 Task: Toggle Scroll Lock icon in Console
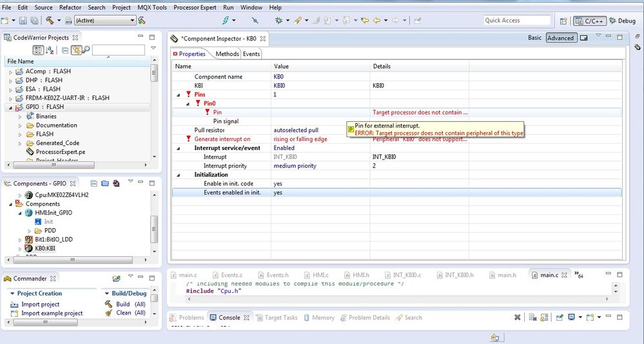544,318
